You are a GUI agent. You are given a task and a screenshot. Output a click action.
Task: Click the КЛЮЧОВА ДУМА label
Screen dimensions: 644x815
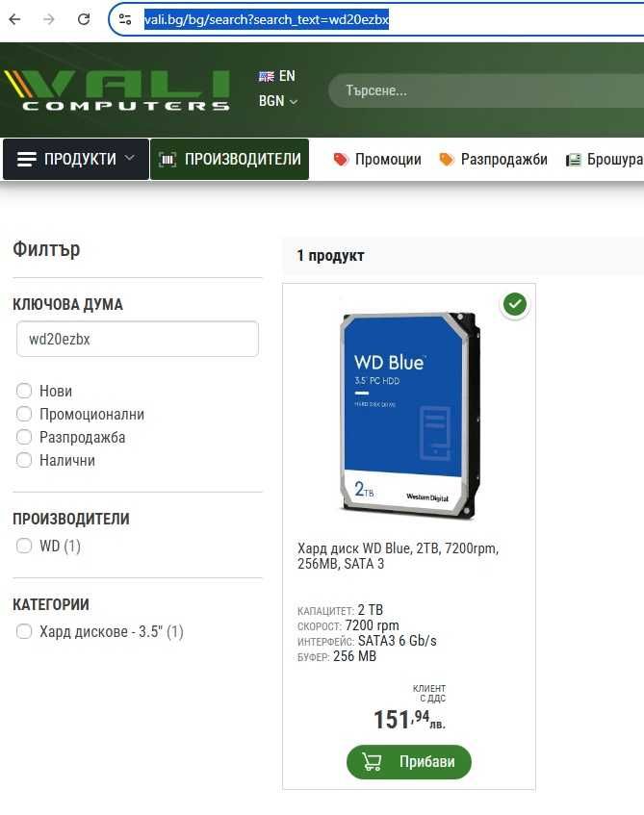[x=67, y=304]
